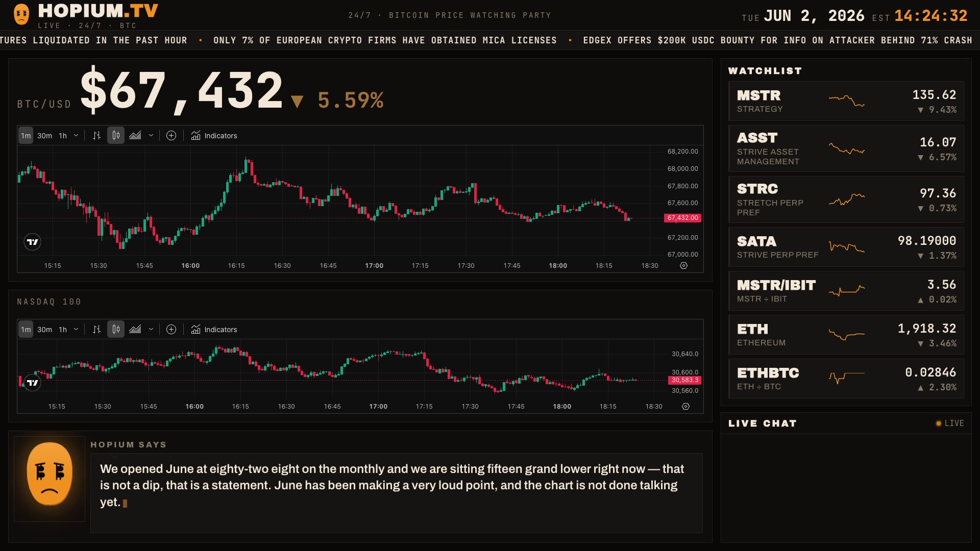
Task: Select the MSTR/IBIT ratio watchlist row
Action: pos(846,291)
